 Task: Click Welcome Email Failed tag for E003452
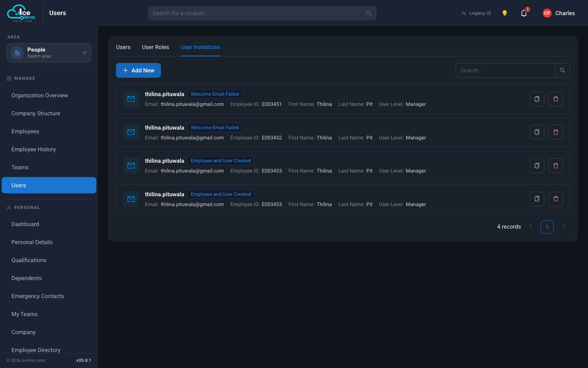[215, 128]
